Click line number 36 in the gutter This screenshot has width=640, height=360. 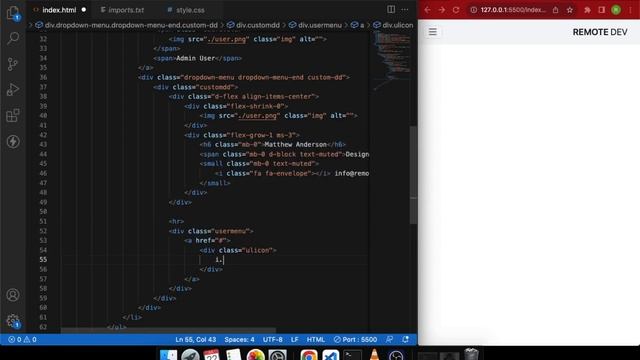point(43,77)
